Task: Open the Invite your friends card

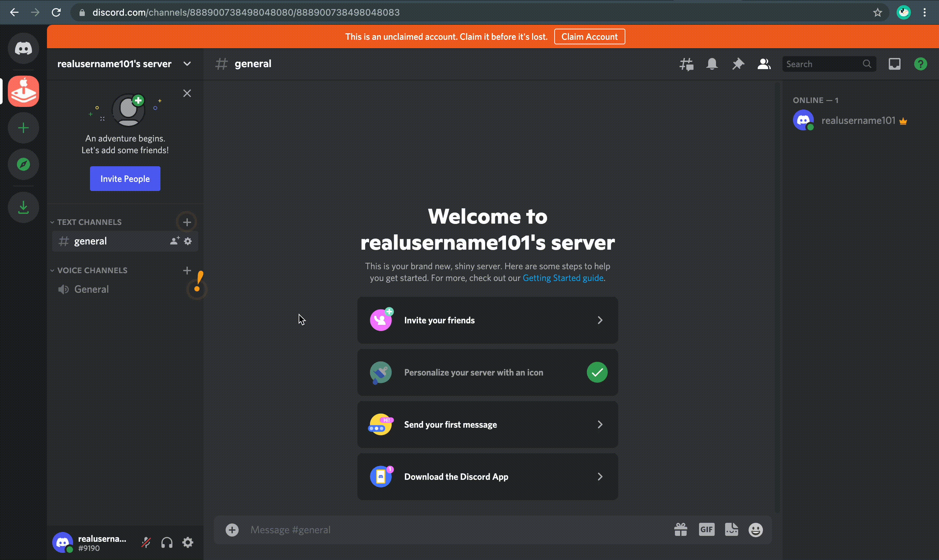Action: click(x=488, y=320)
